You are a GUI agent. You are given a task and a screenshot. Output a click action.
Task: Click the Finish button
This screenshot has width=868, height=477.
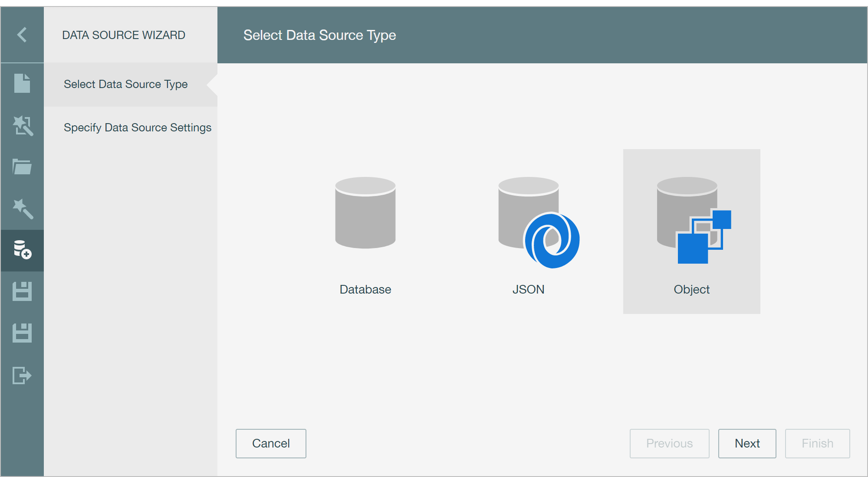tap(817, 443)
